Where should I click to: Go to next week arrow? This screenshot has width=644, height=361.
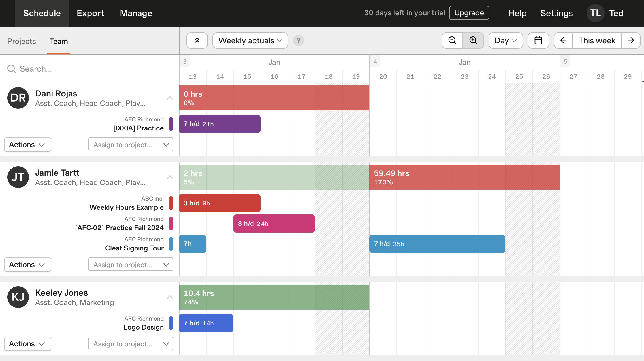pyautogui.click(x=631, y=40)
